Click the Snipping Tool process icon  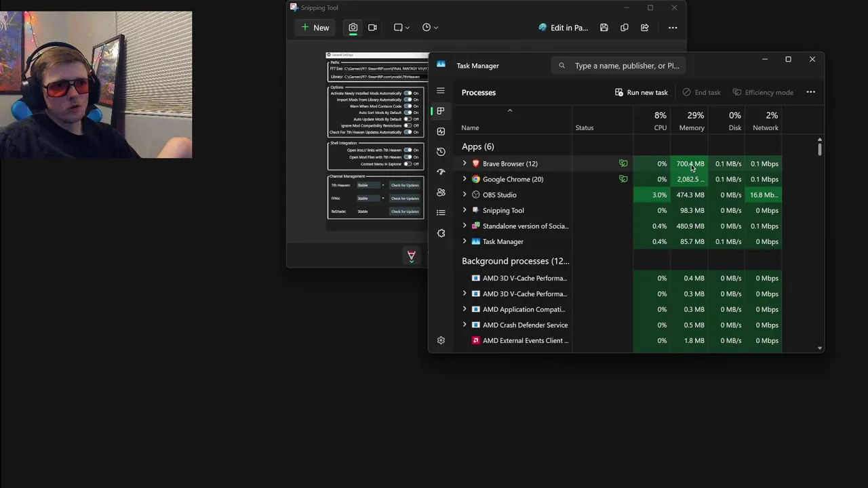(476, 210)
